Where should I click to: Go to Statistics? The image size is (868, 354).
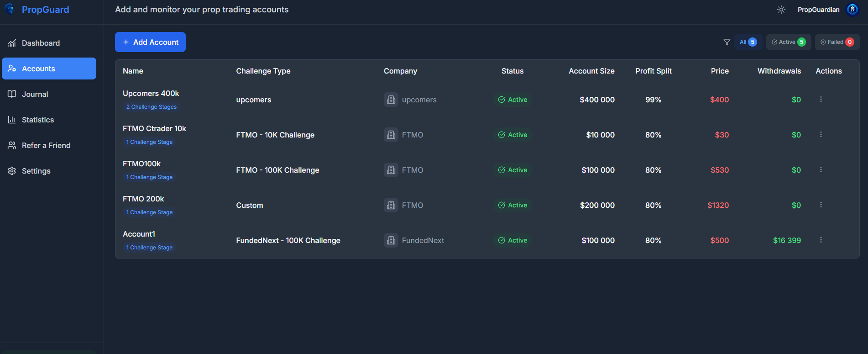(49, 120)
